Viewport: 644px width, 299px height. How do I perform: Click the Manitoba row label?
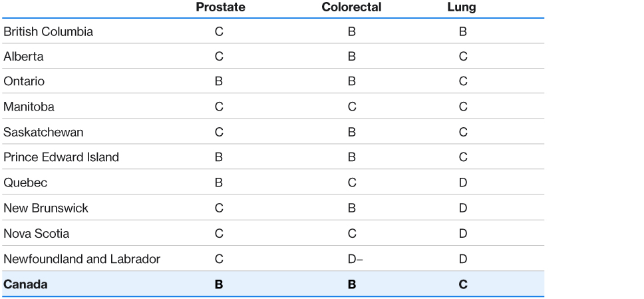28,107
